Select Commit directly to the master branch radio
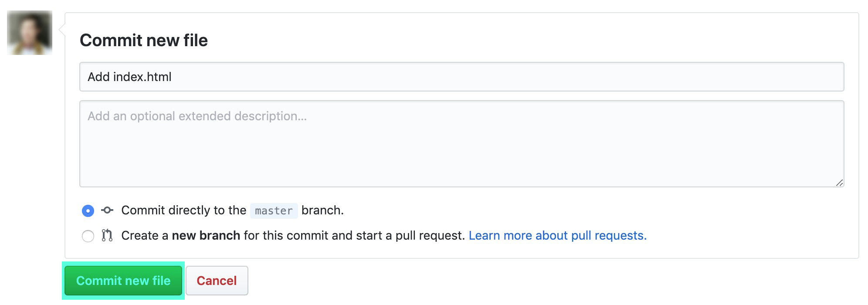 (x=88, y=211)
